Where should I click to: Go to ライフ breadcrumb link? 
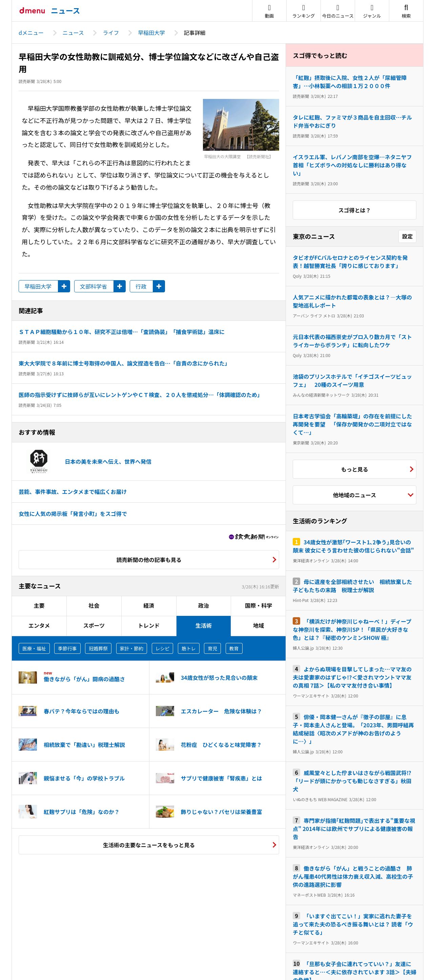(x=111, y=33)
